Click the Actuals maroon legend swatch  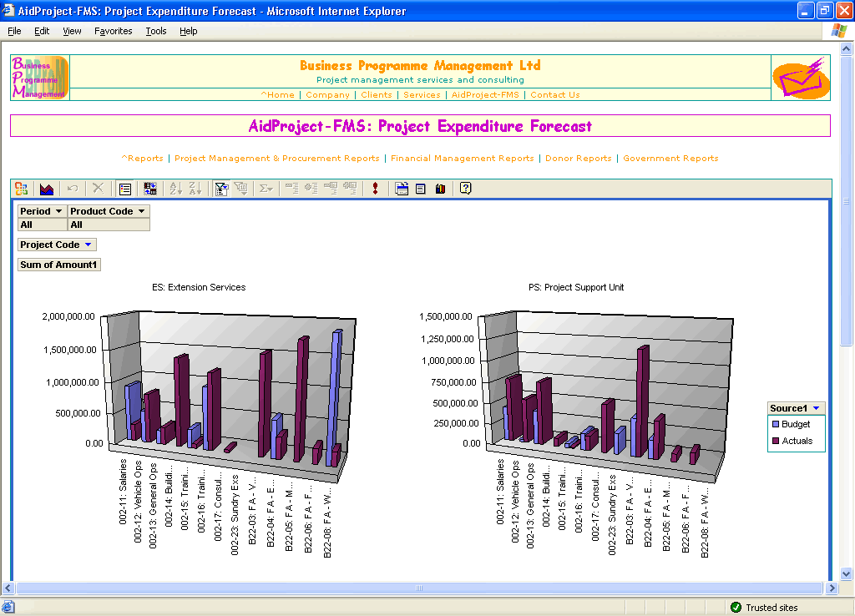point(776,441)
